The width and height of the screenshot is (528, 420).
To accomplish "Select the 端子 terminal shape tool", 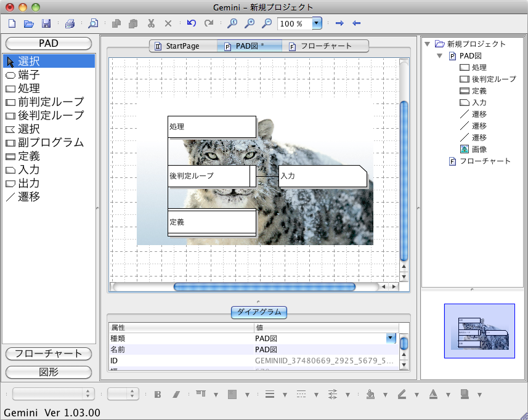I will pyautogui.click(x=49, y=75).
